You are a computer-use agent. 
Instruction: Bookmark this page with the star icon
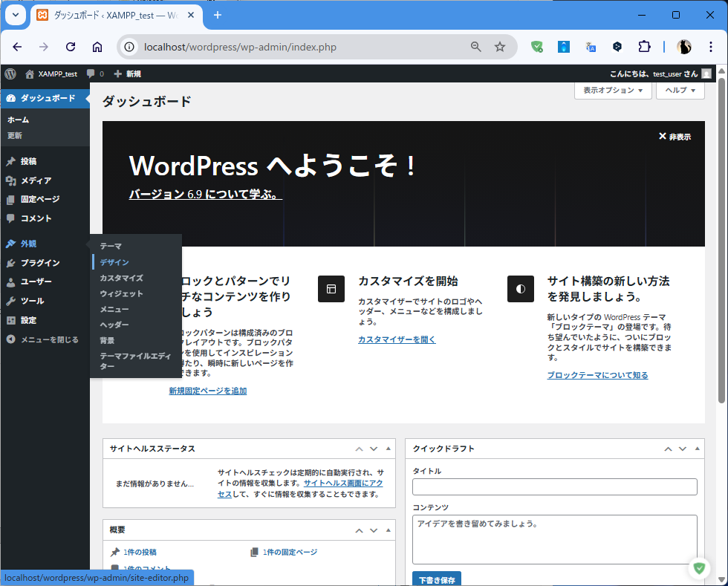[500, 47]
